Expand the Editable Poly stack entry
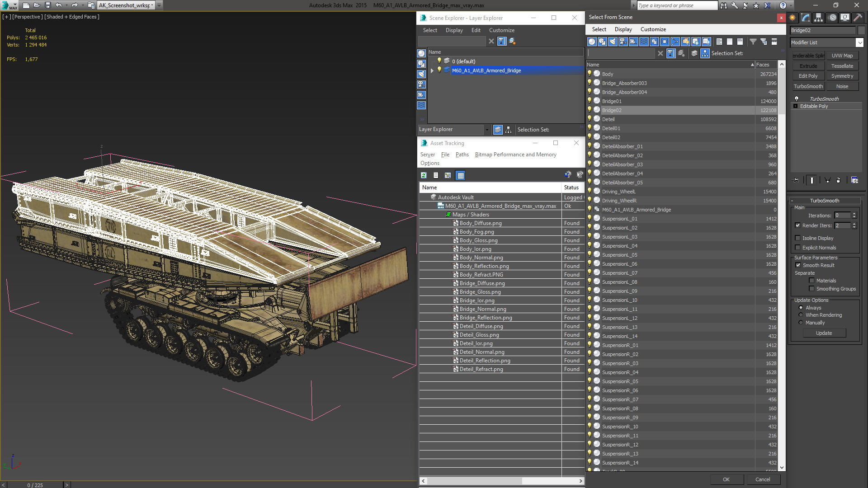This screenshot has width=868, height=488. pos(796,106)
